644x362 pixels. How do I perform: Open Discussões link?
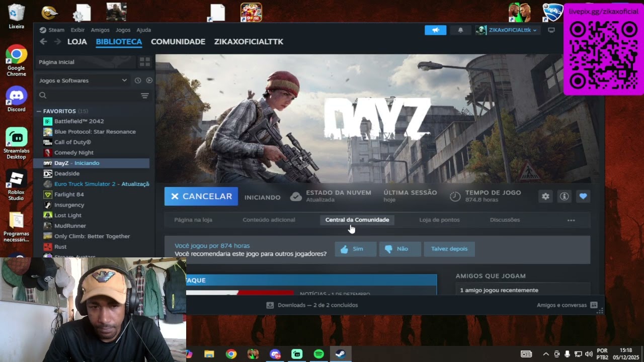coord(505,220)
